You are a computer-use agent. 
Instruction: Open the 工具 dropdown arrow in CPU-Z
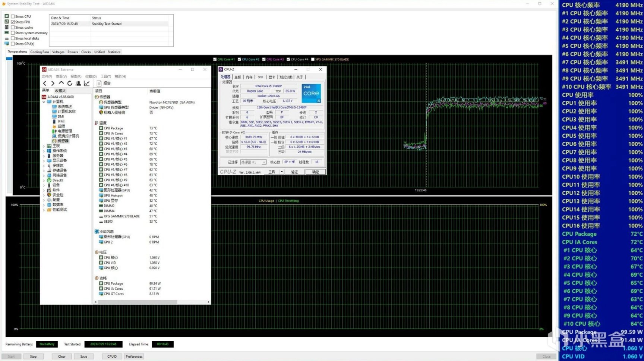coord(282,172)
